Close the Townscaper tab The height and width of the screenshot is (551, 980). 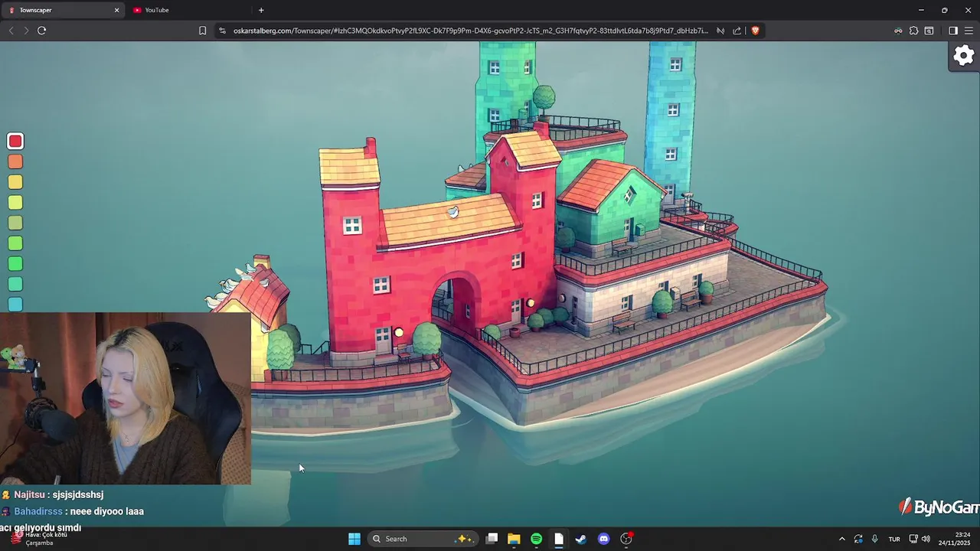tap(117, 10)
